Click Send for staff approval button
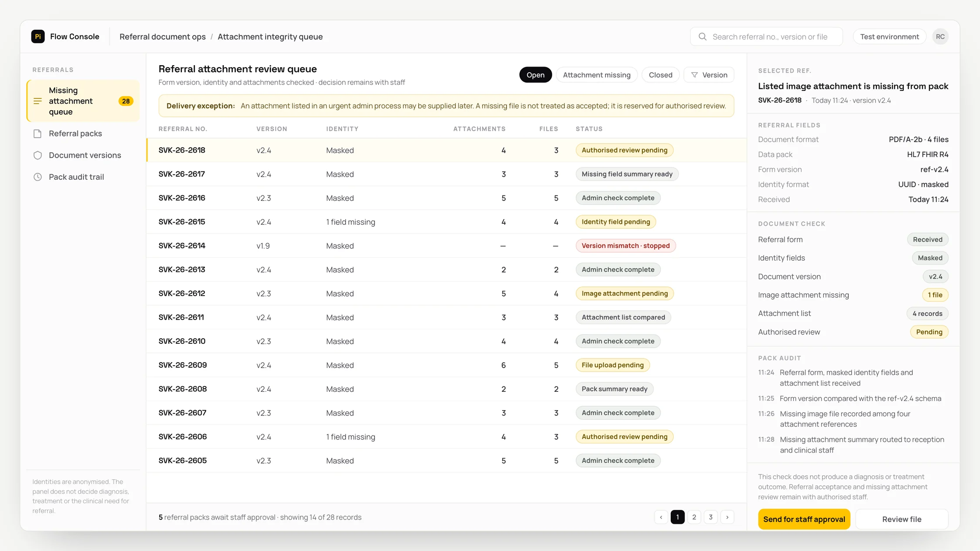The width and height of the screenshot is (980, 551). pyautogui.click(x=804, y=519)
